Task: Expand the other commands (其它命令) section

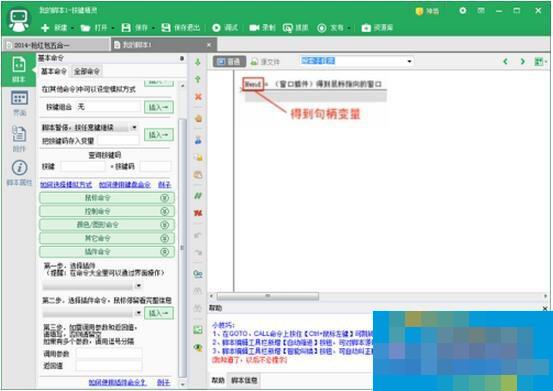Action: 107,238
